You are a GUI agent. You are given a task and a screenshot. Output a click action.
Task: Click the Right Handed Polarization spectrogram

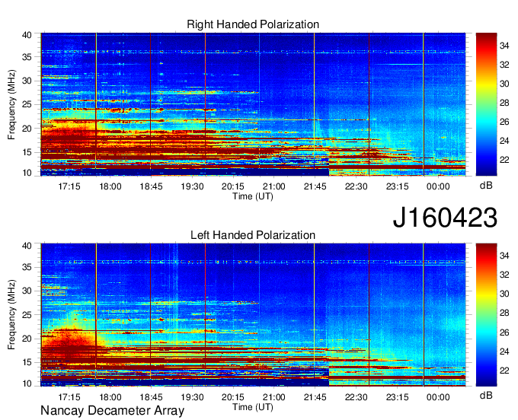[x=253, y=104]
